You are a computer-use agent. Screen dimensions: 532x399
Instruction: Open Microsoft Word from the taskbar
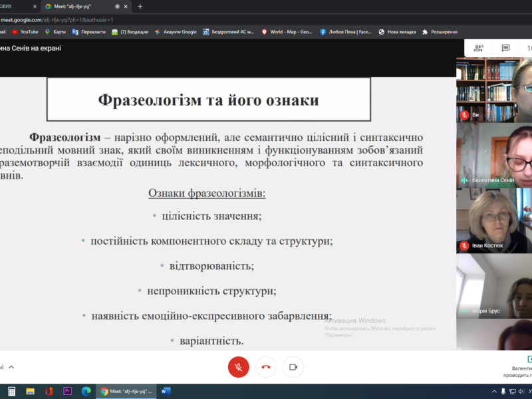click(166, 391)
